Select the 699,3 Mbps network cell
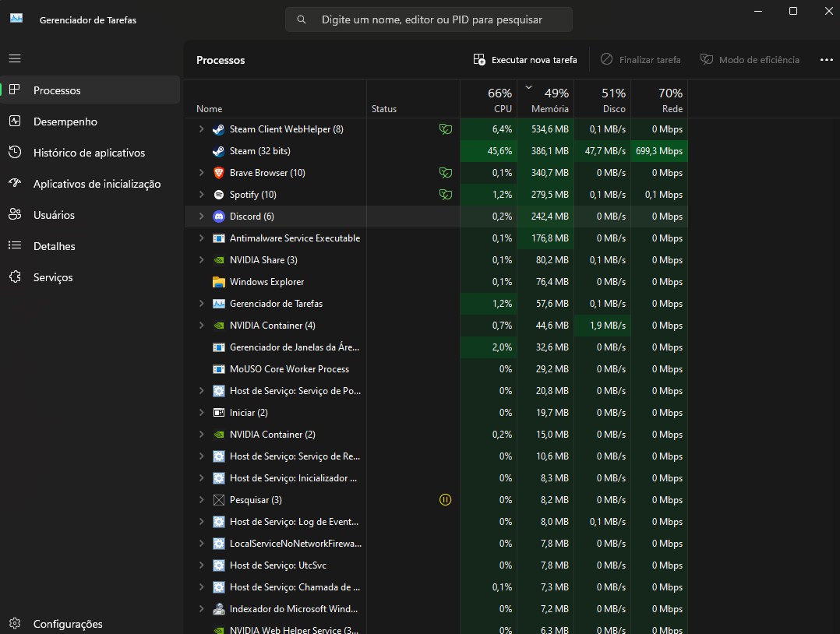Screen dimensions: 840x634 click(x=659, y=151)
